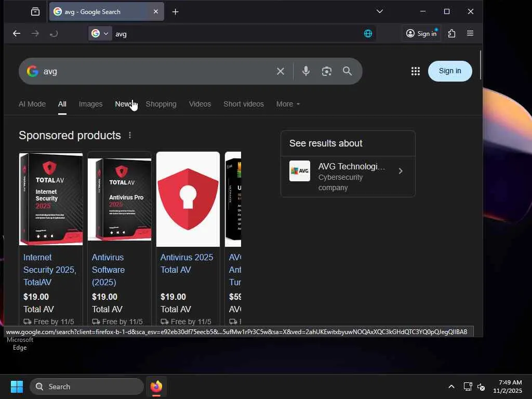Screen dimensions: 532x399
Task: Search by image with camera lens icon
Action: pos(326,71)
